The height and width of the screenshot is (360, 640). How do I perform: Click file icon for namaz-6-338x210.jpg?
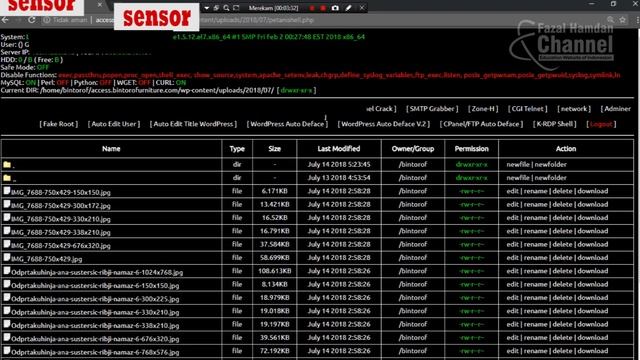(x=7, y=324)
